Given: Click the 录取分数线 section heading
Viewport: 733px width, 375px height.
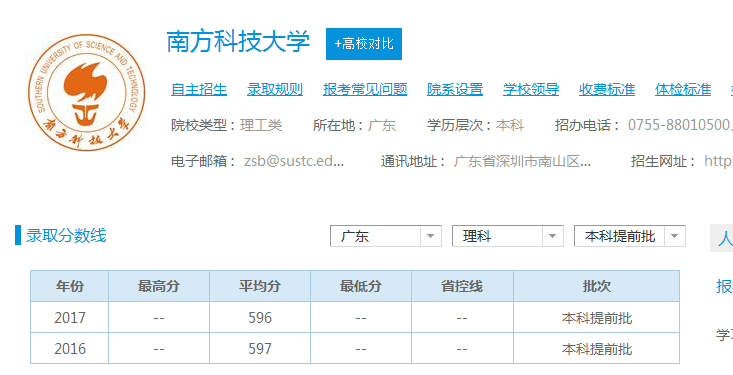Looking at the screenshot, I should point(66,235).
